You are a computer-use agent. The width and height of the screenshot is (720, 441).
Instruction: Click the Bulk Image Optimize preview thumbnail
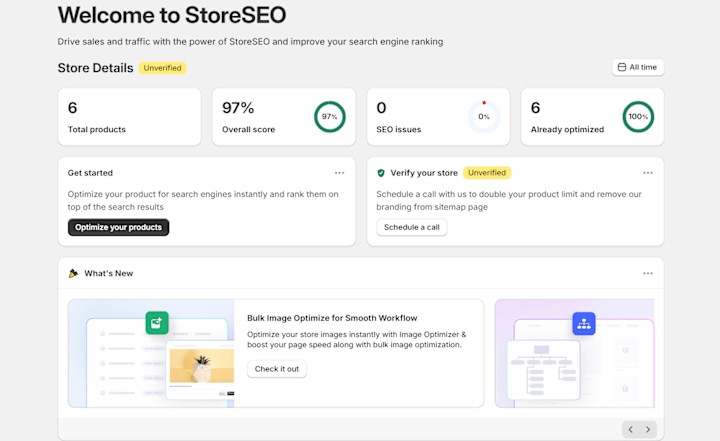[151, 354]
